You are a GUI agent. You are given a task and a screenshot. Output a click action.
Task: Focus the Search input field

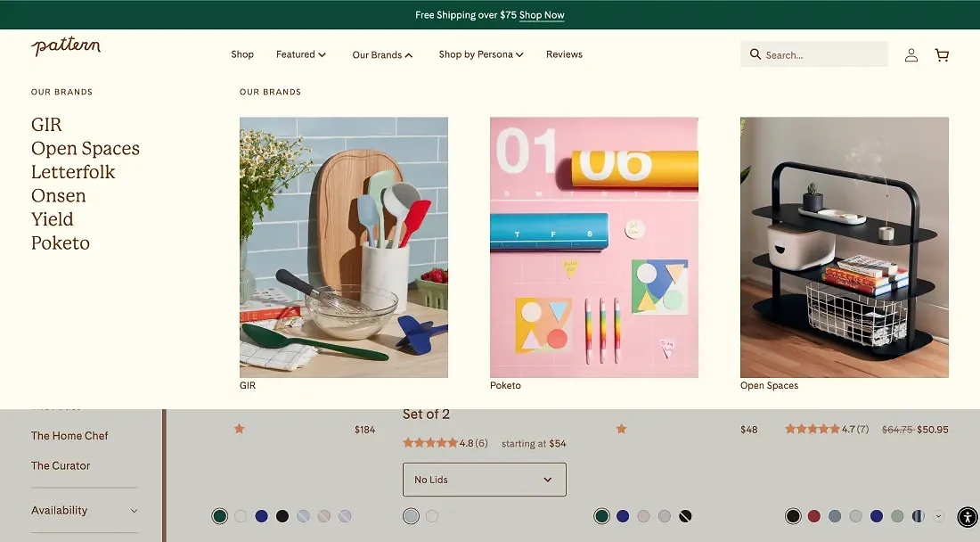point(813,54)
